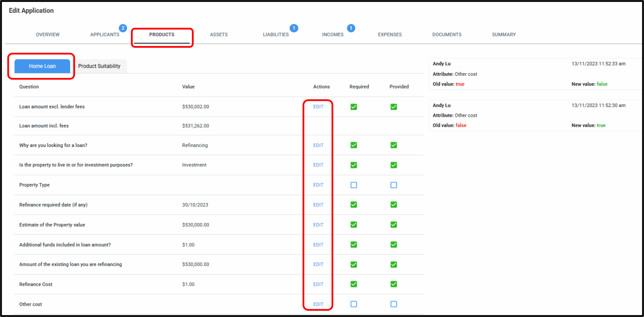644x317 pixels.
Task: Check Provided box for Other cost
Action: point(393,304)
